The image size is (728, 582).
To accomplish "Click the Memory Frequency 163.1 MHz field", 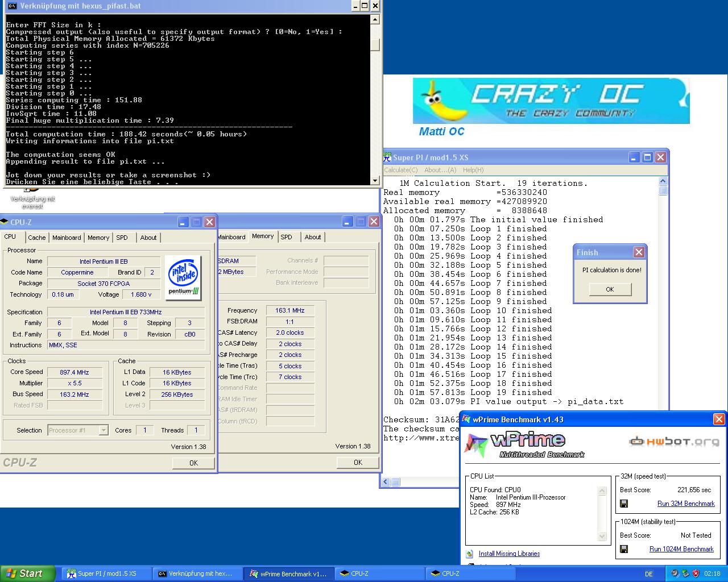I will tap(290, 310).
